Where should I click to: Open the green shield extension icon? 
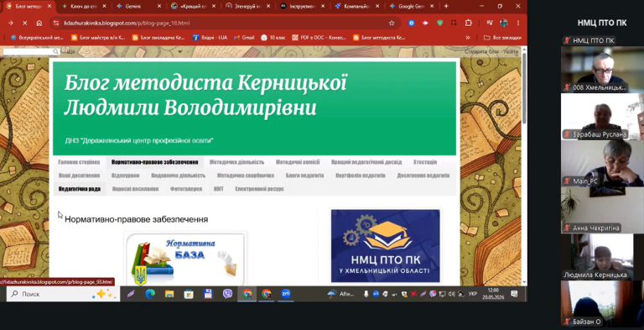click(439, 23)
